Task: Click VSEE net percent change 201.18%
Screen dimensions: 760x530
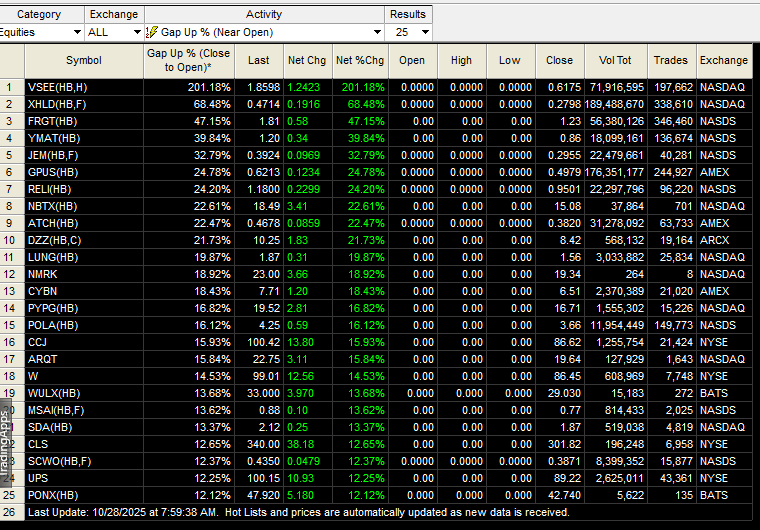Action: pyautogui.click(x=363, y=87)
